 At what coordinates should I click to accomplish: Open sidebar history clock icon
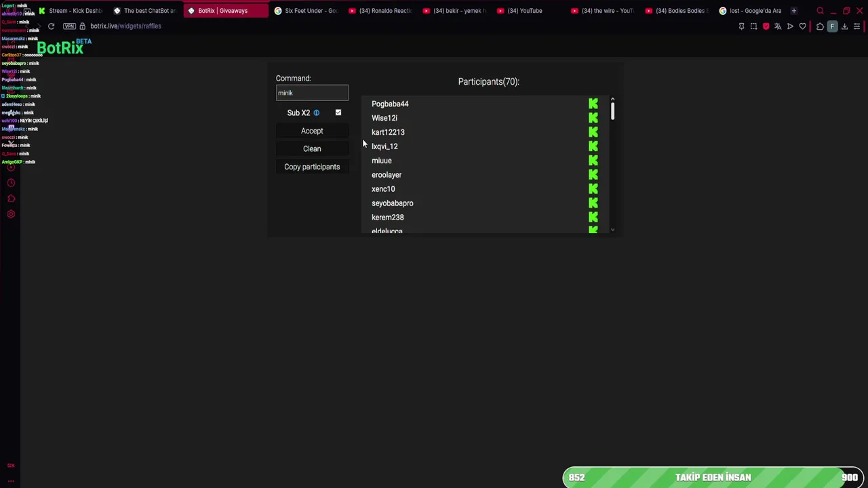(11, 183)
